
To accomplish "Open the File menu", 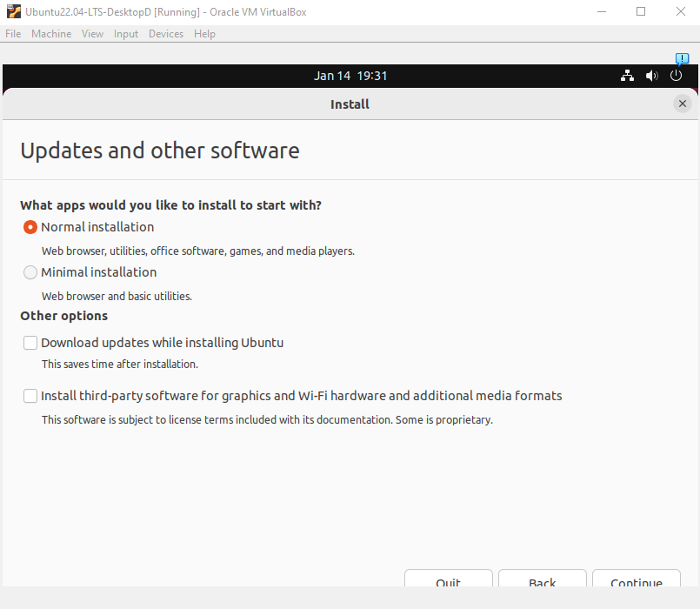I will click(x=13, y=34).
